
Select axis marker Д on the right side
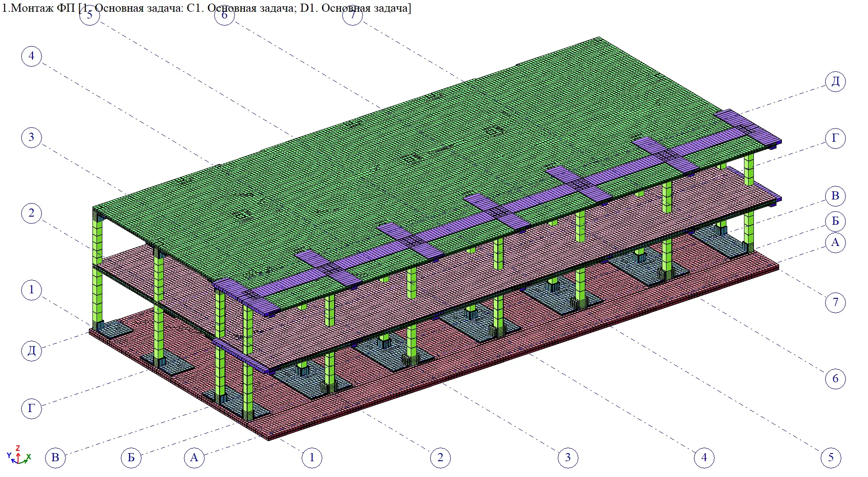pyautogui.click(x=835, y=82)
